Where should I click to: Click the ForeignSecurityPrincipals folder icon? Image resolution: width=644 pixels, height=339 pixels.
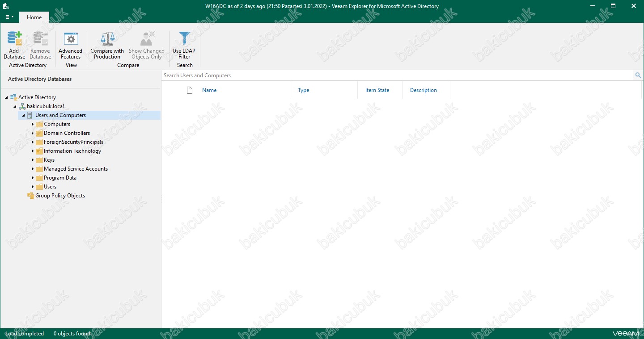39,142
